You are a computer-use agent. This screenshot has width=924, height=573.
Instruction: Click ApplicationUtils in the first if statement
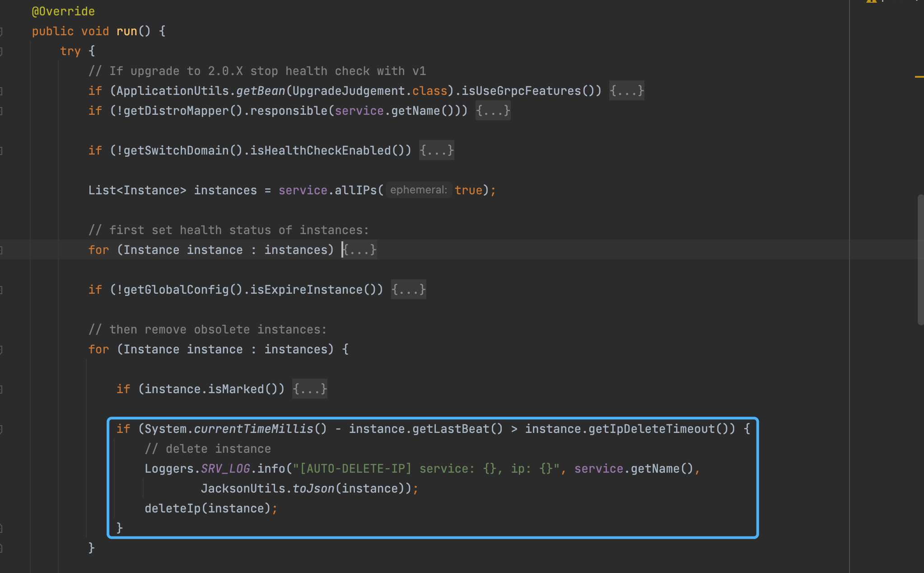pos(173,91)
